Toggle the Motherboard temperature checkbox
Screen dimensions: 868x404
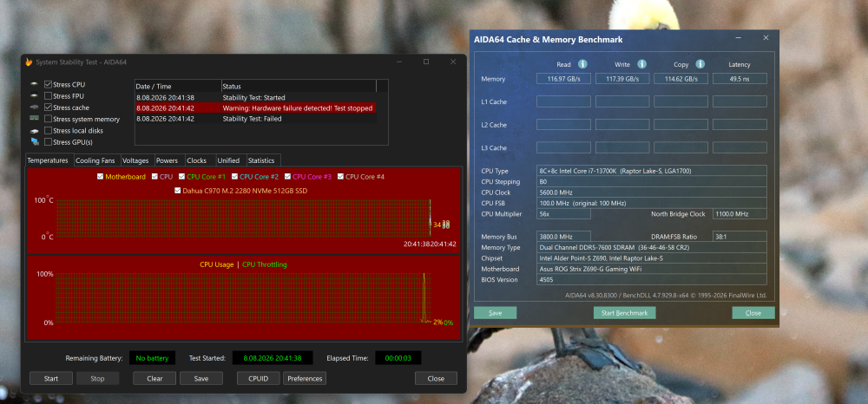100,176
